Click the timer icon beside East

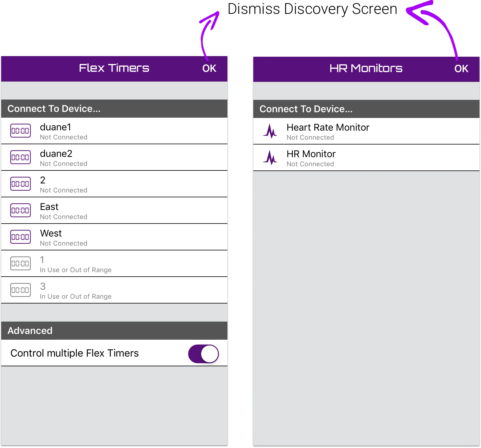(21, 210)
